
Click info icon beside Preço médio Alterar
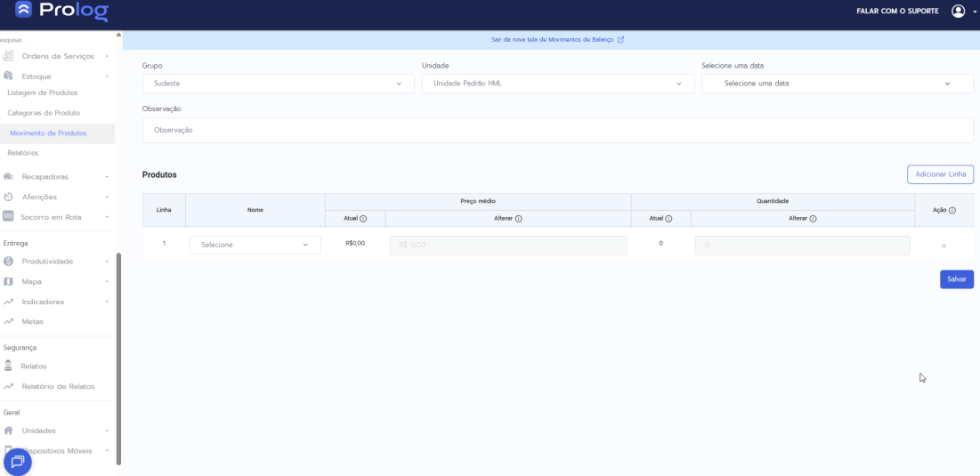518,219
